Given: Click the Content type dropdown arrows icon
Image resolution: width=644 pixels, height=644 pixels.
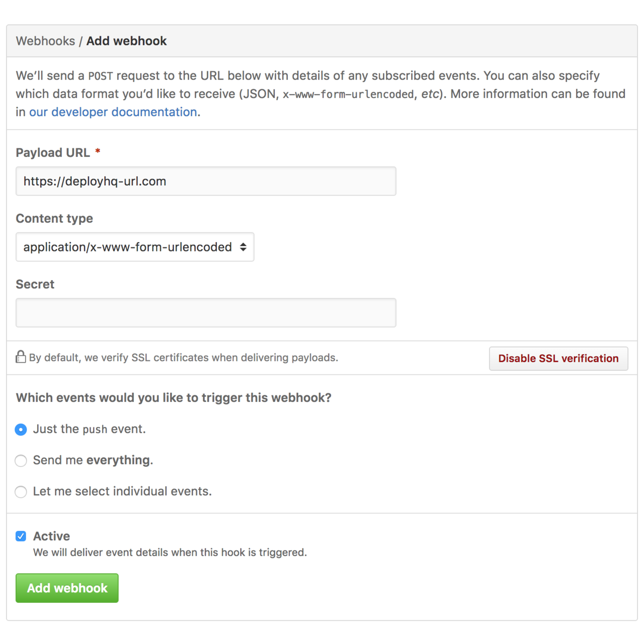Looking at the screenshot, I should point(244,247).
